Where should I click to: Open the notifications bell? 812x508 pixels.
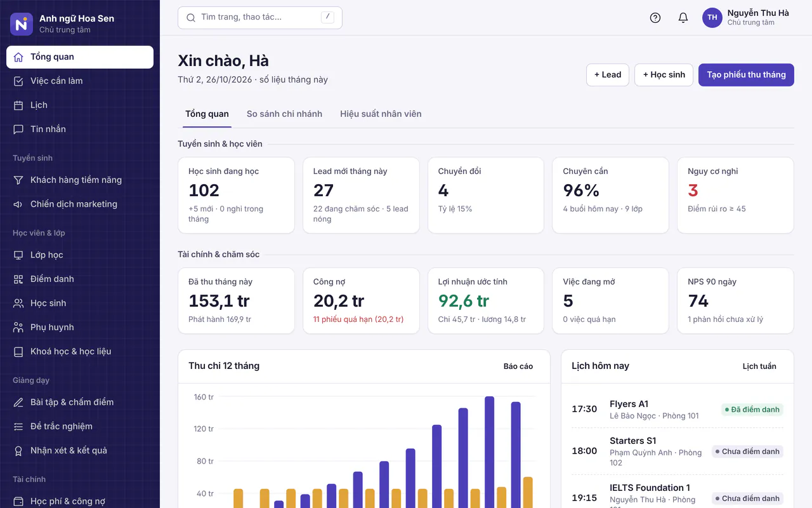pos(683,18)
